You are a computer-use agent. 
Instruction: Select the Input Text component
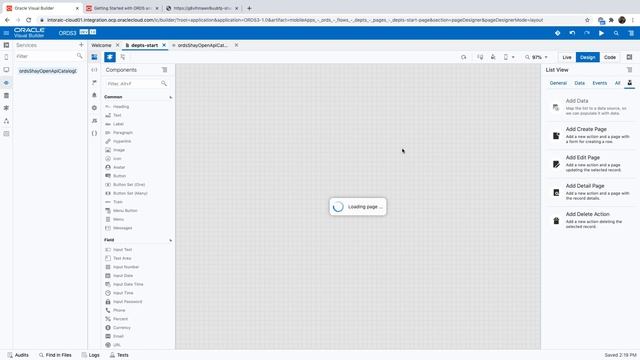119,250
